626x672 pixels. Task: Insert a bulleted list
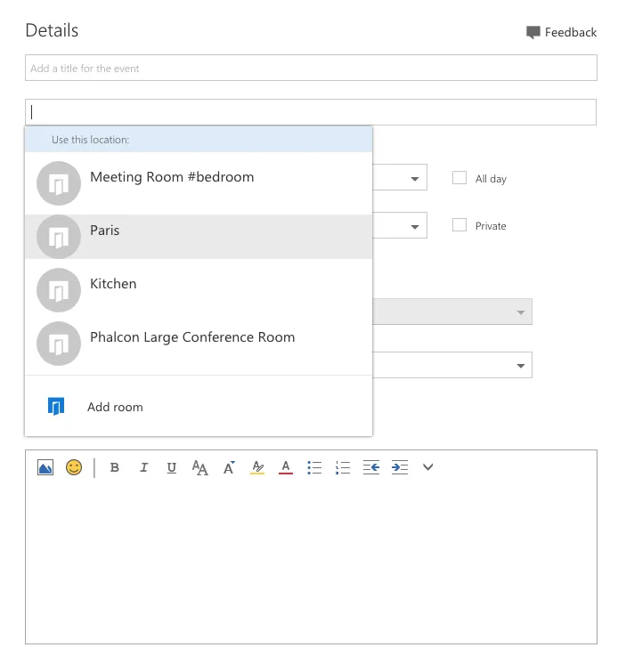[x=314, y=467]
